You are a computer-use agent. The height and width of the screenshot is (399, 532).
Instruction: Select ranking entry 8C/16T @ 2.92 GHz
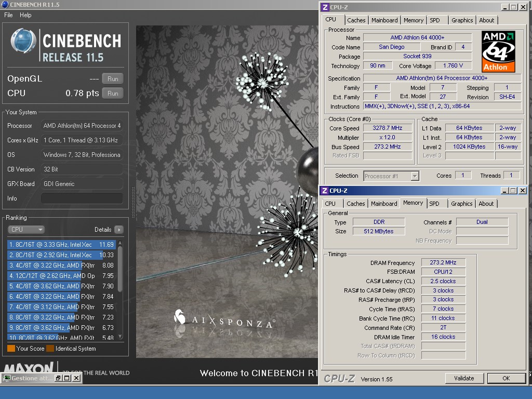coord(61,255)
